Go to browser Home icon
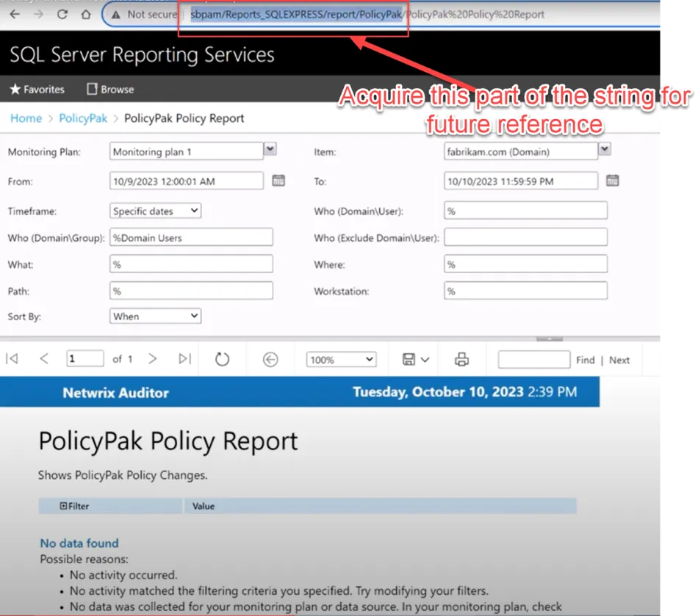The height and width of the screenshot is (616, 698). click(86, 14)
